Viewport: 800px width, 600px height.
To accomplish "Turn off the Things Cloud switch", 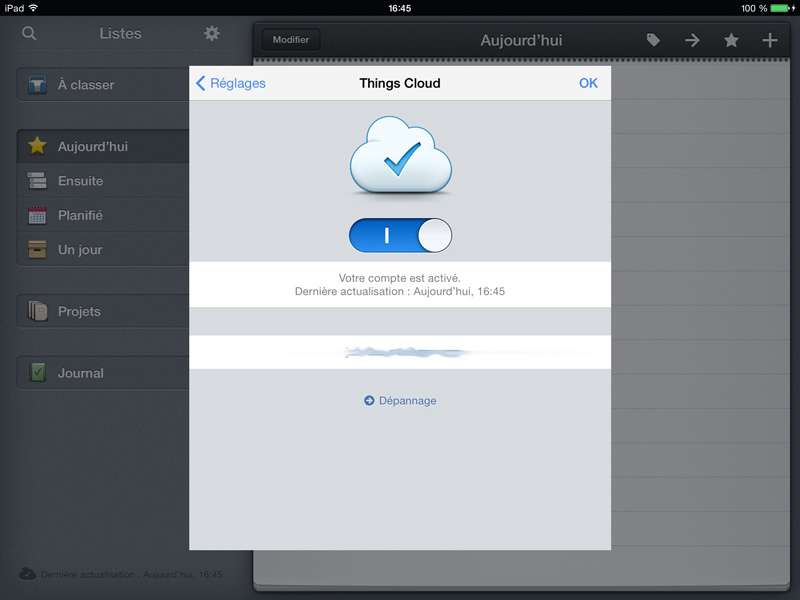I will [401, 235].
